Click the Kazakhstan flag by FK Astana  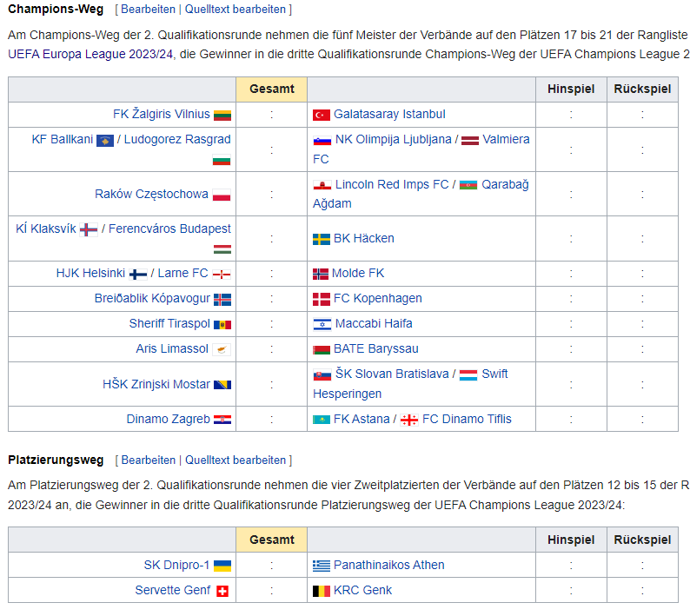[322, 420]
